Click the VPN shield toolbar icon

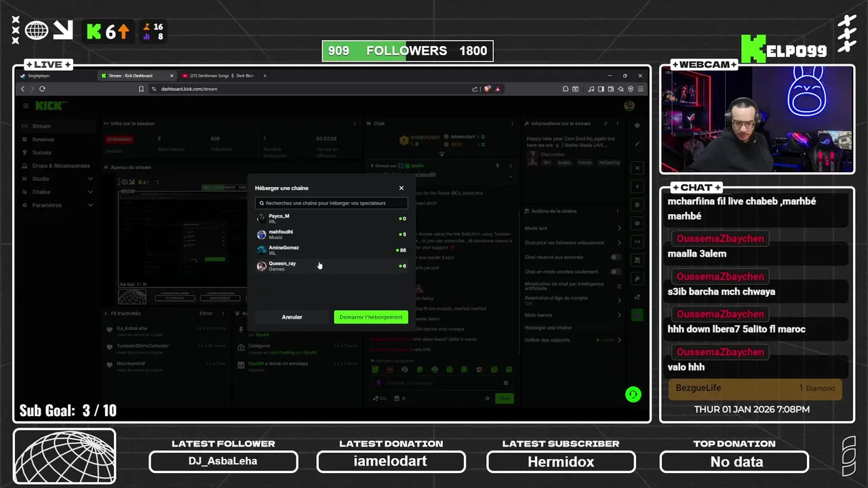click(631, 89)
